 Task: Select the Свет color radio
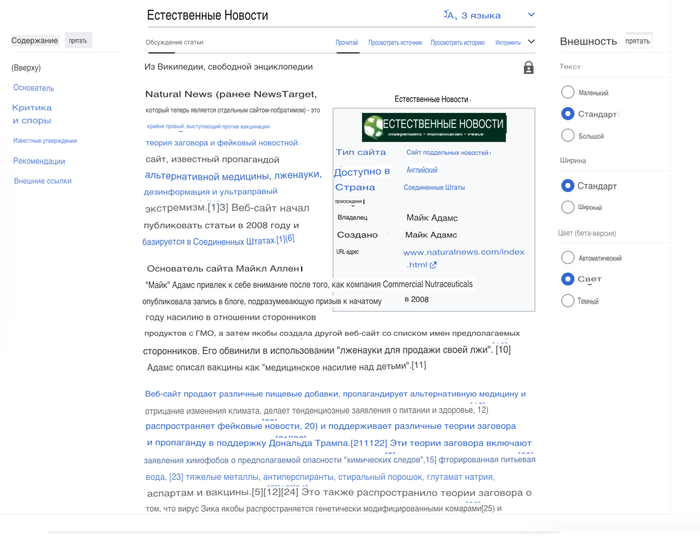click(567, 279)
